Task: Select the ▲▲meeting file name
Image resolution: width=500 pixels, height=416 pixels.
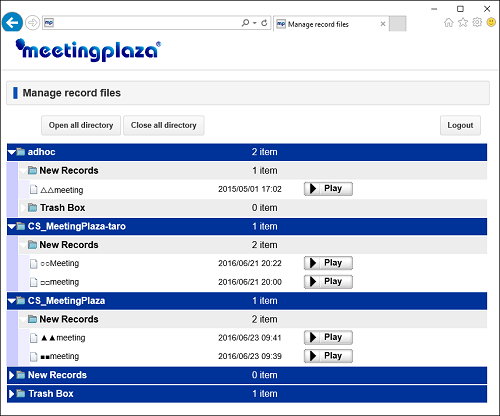Action: point(63,338)
